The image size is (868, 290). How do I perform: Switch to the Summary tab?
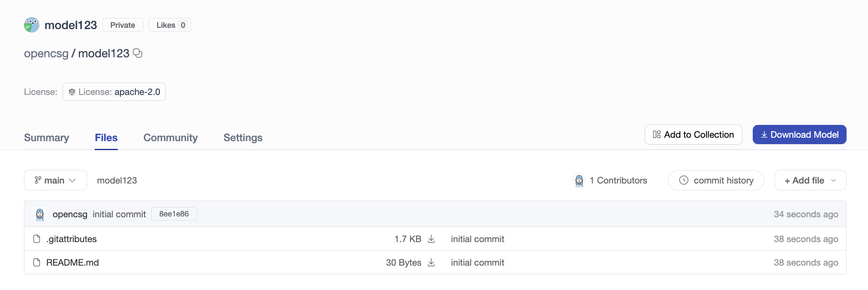[x=46, y=138]
